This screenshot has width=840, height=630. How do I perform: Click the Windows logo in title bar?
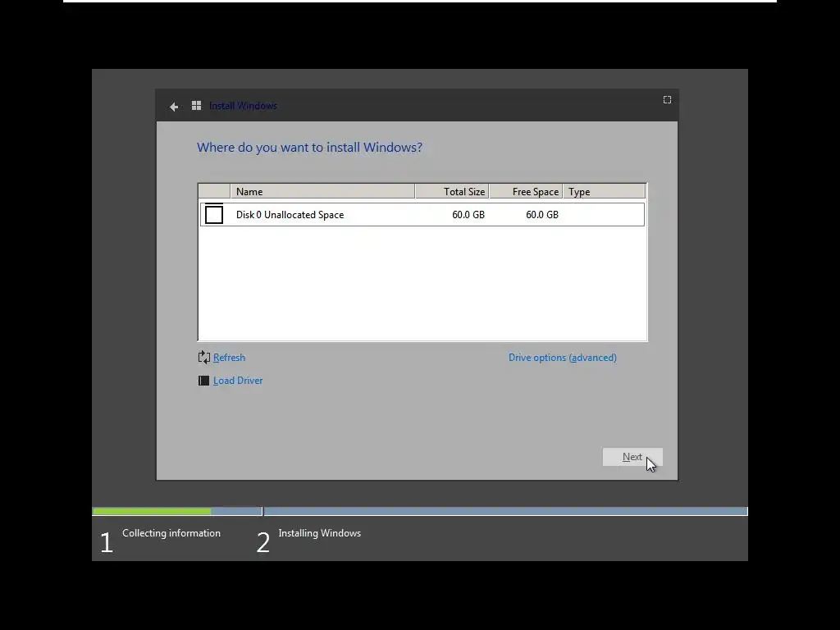click(197, 106)
